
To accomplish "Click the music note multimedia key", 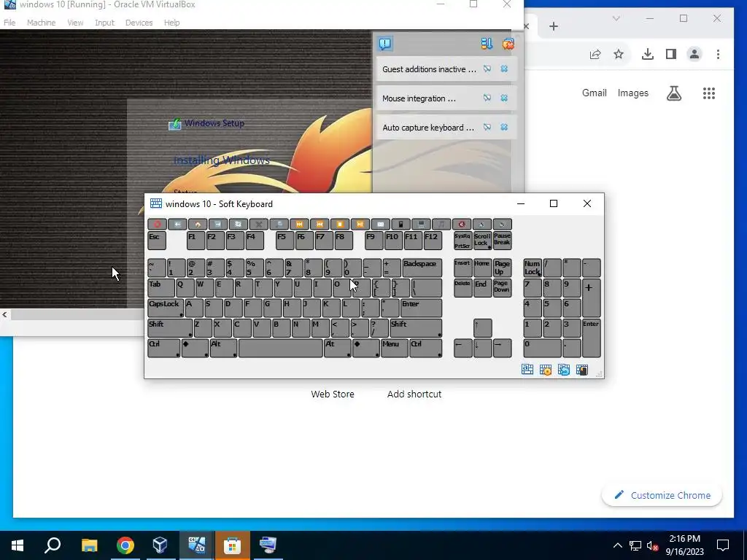I will tap(441, 225).
